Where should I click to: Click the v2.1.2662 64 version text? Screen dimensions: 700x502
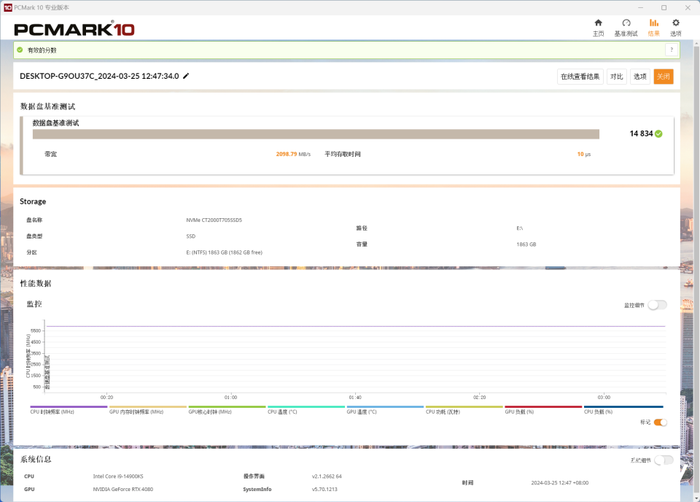(x=327, y=477)
